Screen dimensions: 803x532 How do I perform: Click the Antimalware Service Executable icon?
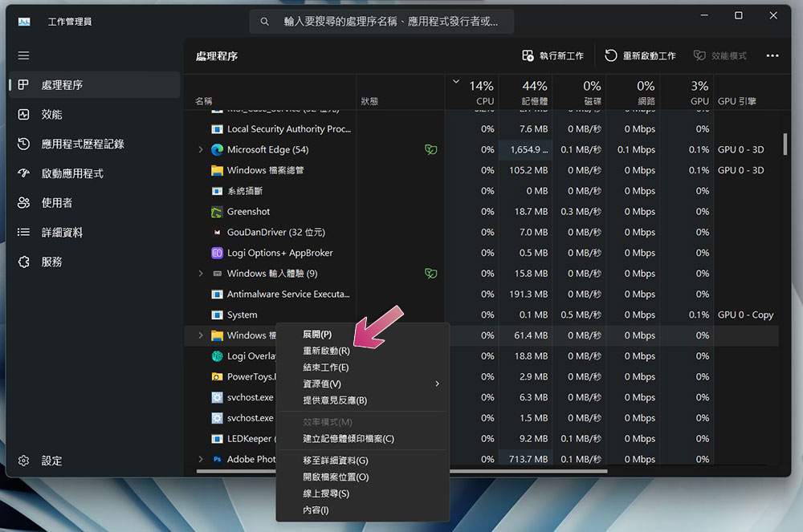[x=217, y=294]
